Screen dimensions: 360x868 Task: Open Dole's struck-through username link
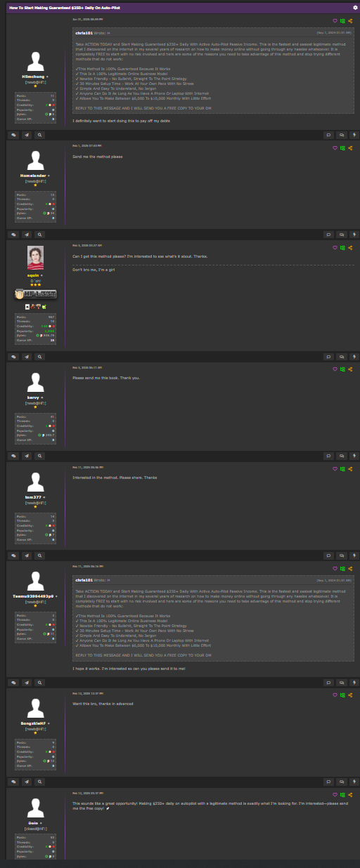coord(33,822)
